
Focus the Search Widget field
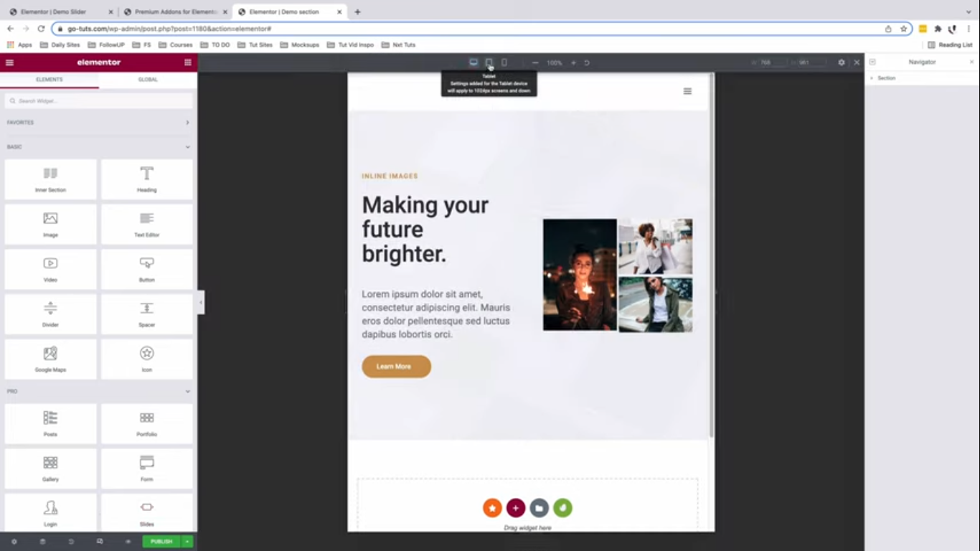[99, 101]
